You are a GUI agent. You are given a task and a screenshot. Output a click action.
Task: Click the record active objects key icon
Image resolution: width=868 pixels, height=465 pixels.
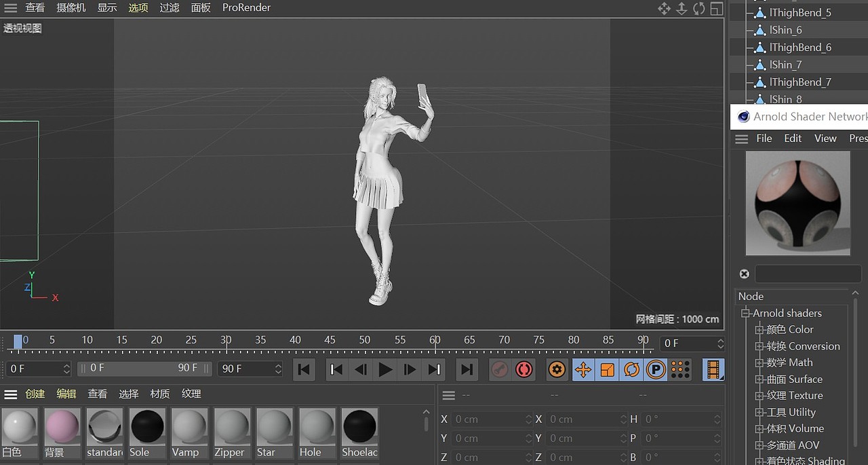pyautogui.click(x=499, y=369)
